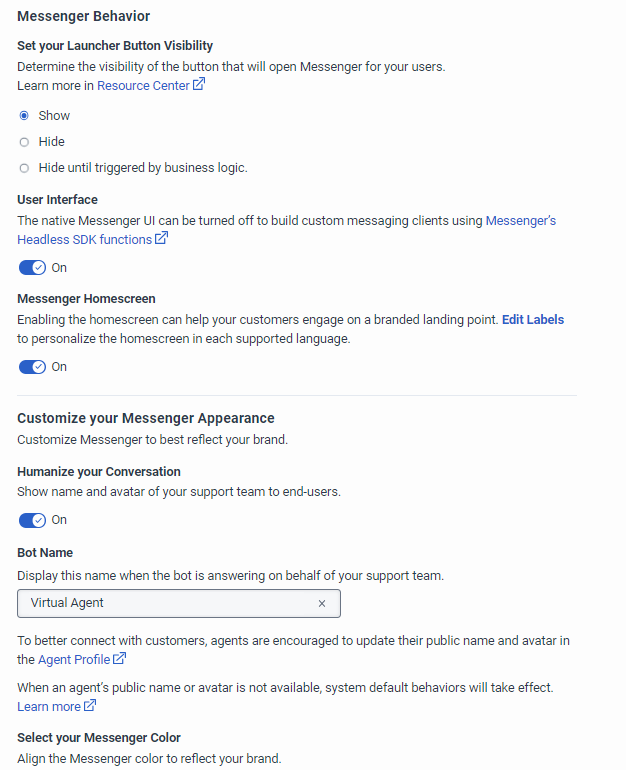Click the Customize your Messenger Appearance heading
The height and width of the screenshot is (770, 626).
(146, 418)
